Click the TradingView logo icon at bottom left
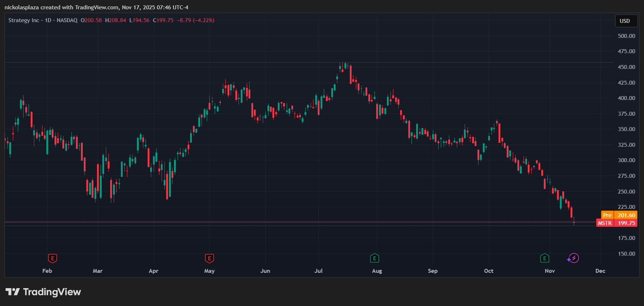Image resolution: width=644 pixels, height=306 pixels. [x=12, y=292]
